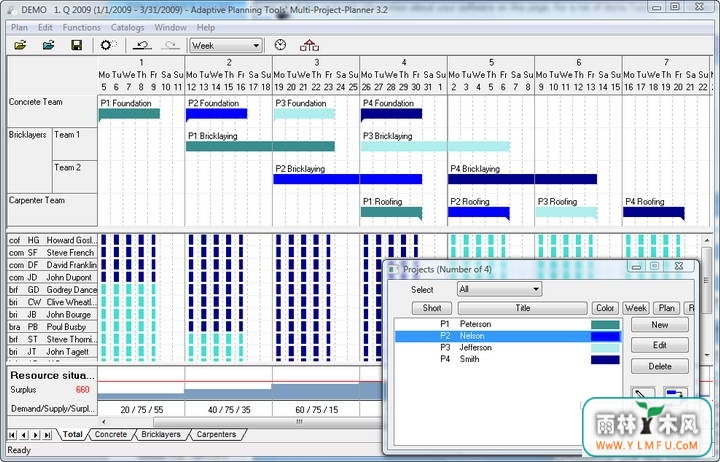
Task: Select the P3 Jefferson project row
Action: (x=508, y=348)
